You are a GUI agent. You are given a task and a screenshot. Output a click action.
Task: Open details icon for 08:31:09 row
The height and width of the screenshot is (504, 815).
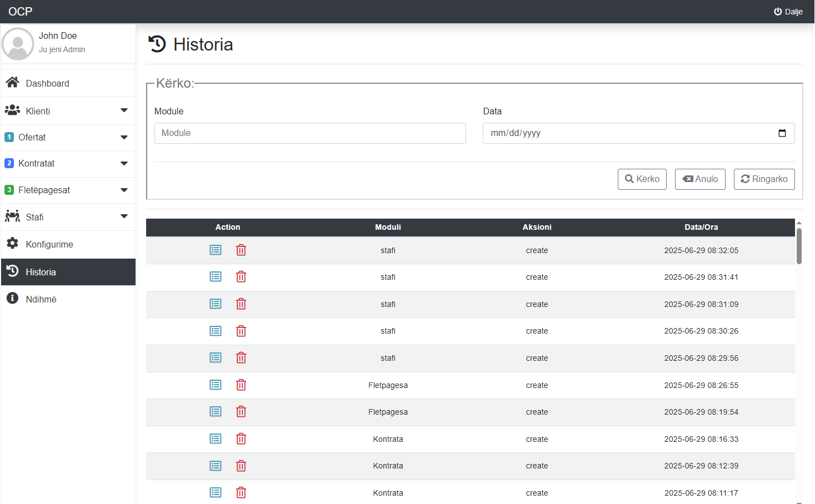(x=216, y=304)
